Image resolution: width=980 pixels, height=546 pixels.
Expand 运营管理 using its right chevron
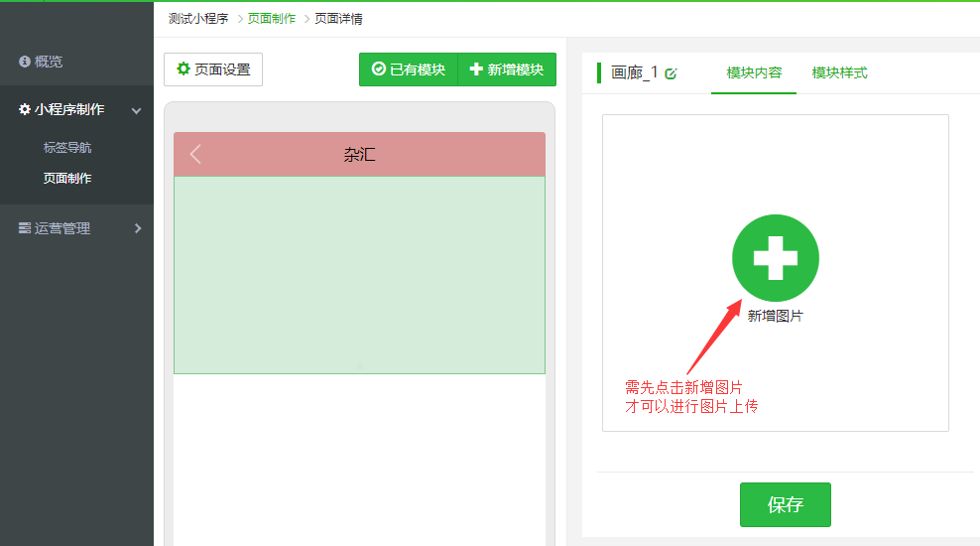click(x=137, y=228)
